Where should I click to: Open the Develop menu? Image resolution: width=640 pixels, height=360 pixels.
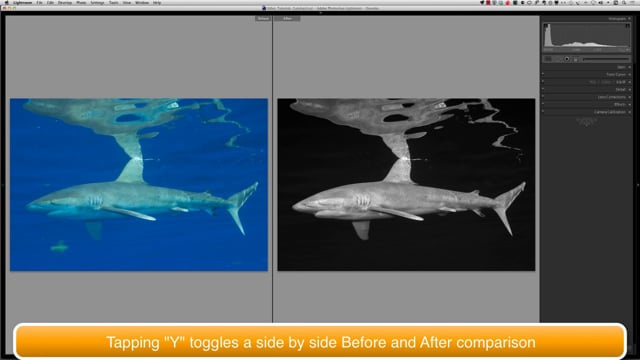[x=65, y=2]
